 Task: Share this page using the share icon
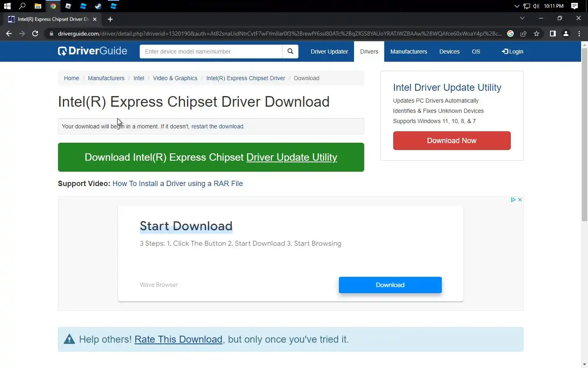523,34
